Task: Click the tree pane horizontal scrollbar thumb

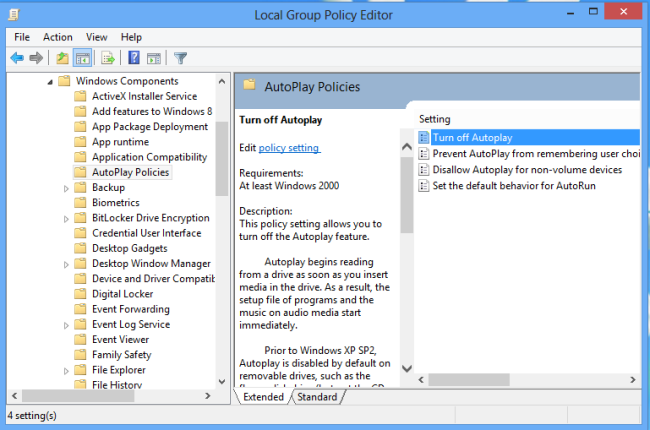Action: pos(78,396)
